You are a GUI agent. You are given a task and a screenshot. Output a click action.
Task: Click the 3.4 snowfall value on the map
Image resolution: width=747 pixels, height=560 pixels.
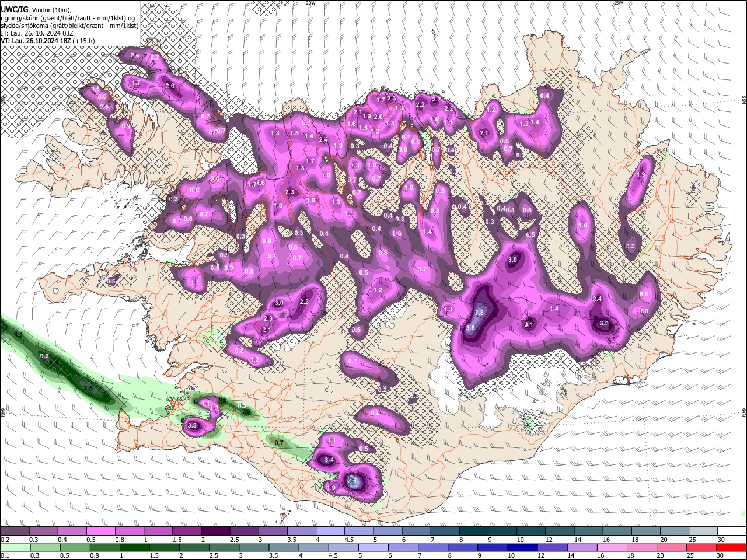pyautogui.click(x=329, y=460)
